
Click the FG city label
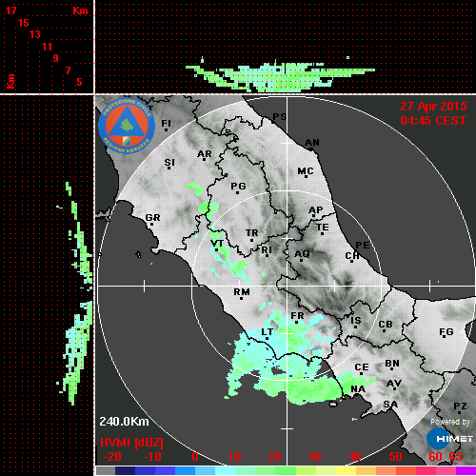tap(446, 332)
